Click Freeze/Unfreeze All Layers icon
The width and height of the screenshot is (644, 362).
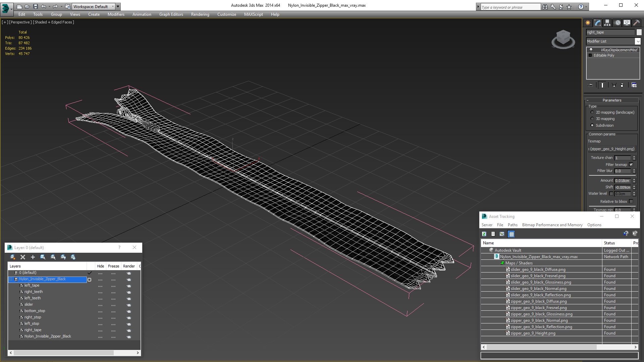pos(73,257)
